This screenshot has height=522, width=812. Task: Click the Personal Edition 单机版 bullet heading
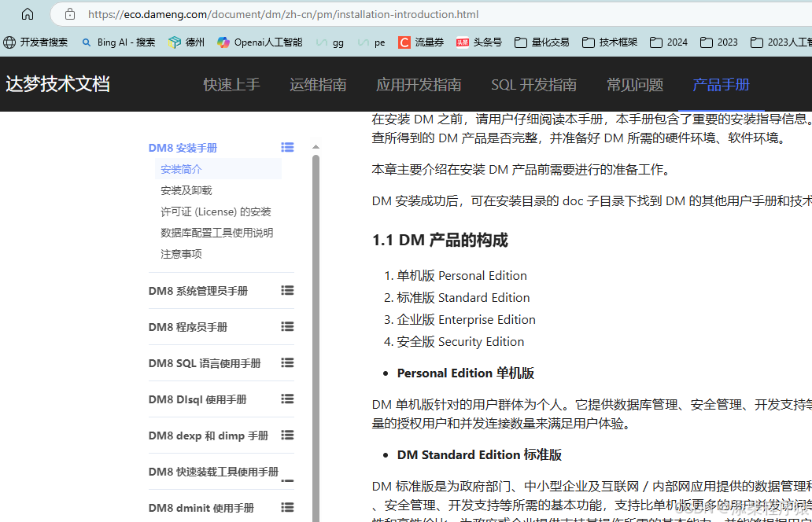coord(466,373)
